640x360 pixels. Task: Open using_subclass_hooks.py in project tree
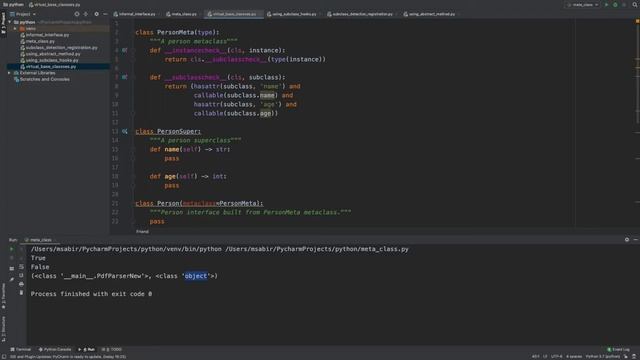click(52, 60)
